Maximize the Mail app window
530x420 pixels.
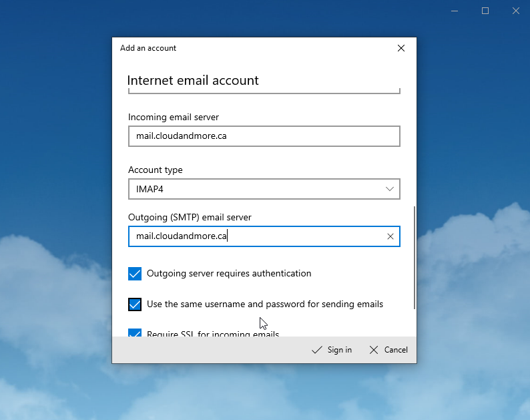(485, 11)
